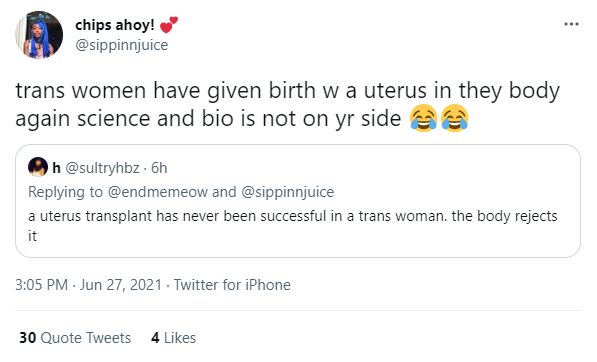Open the @endmemeow mention in the reply line
Screen dimensions: 597x362
[158, 192]
